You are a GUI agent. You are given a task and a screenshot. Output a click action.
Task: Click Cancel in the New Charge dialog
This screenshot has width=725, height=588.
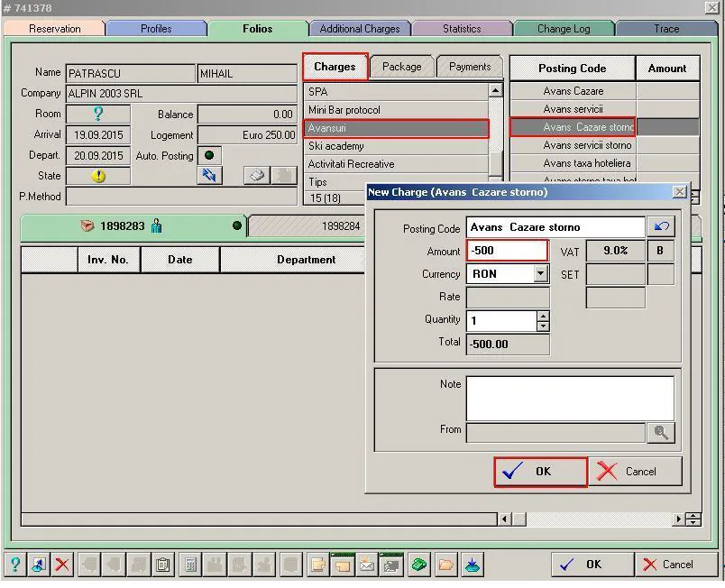pyautogui.click(x=636, y=472)
